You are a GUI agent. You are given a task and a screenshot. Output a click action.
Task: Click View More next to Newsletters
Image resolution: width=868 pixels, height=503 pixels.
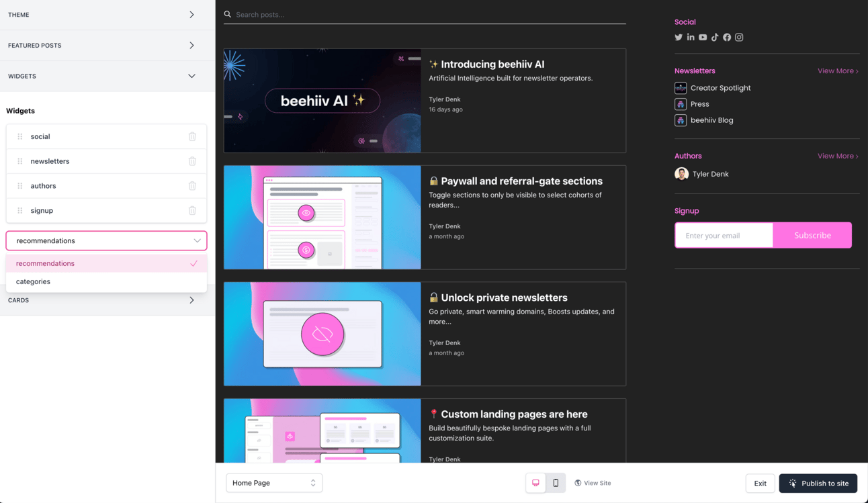pos(838,71)
